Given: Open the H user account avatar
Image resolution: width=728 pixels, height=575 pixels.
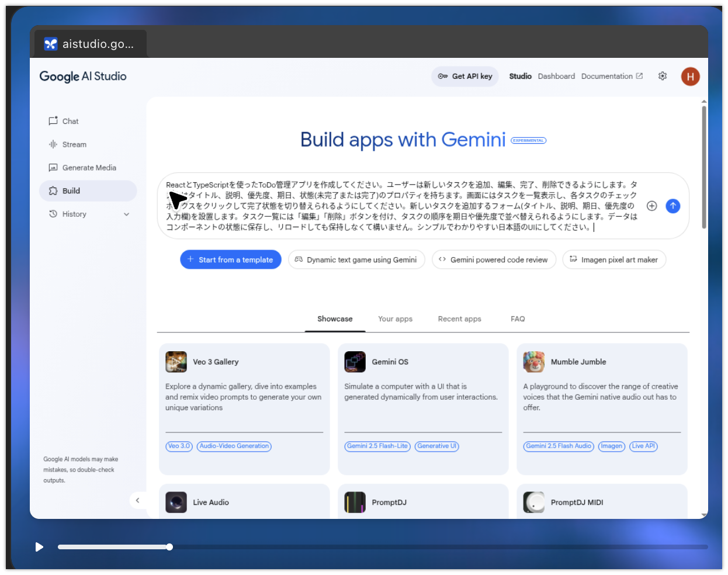Looking at the screenshot, I should (690, 77).
